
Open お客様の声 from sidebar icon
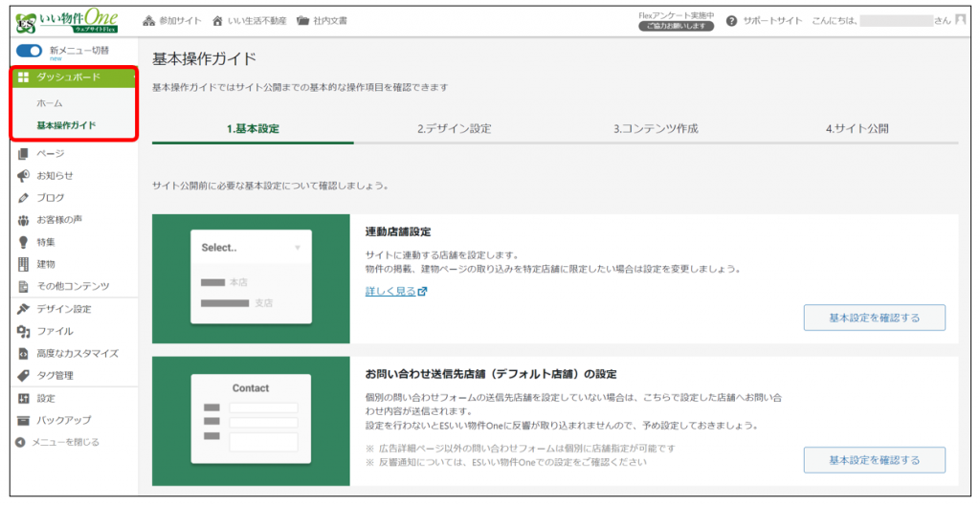24,220
